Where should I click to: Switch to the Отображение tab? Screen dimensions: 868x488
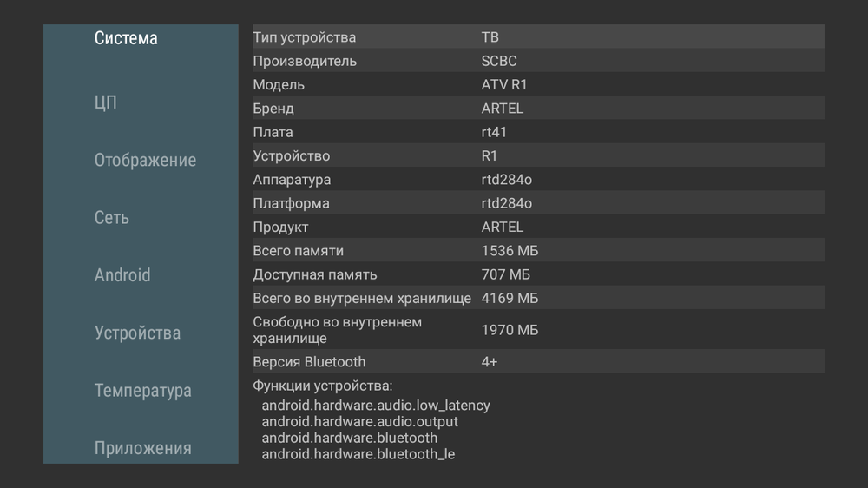[145, 160]
